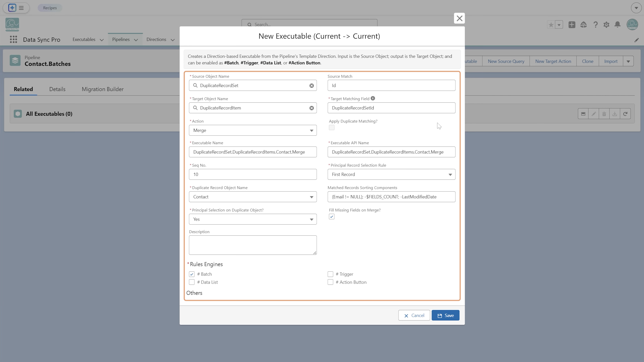The width and height of the screenshot is (644, 362).
Task: Enable the # Action Button rules engine
Action: 330,282
